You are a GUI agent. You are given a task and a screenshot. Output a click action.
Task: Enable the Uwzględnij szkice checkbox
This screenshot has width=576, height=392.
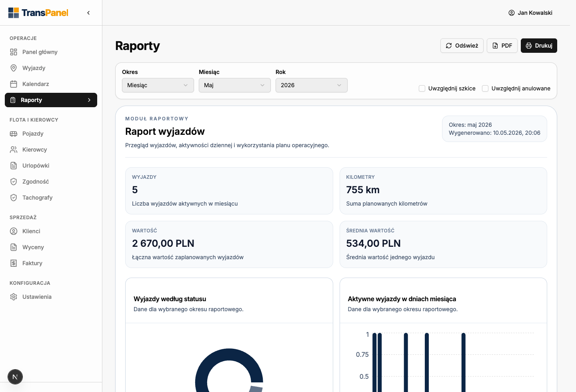422,88
